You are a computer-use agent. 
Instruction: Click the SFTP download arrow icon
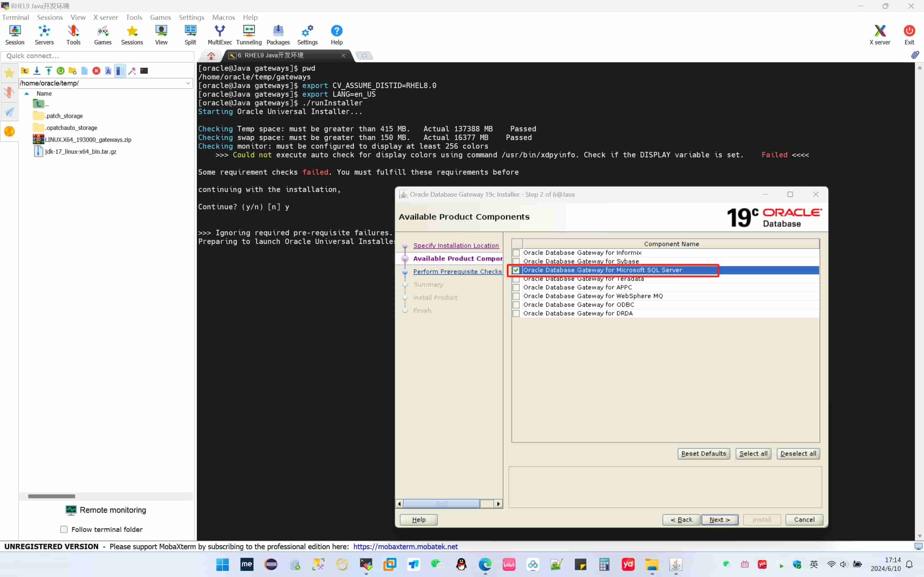coord(37,71)
